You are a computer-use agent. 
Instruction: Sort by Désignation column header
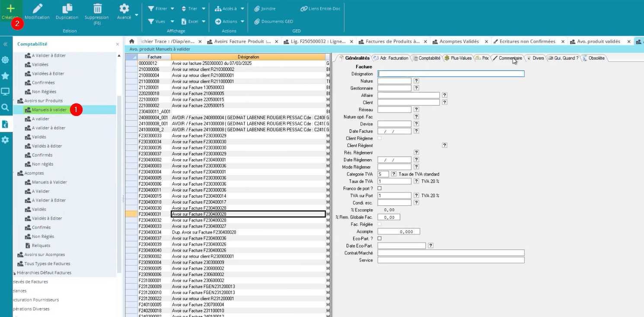coord(248,57)
